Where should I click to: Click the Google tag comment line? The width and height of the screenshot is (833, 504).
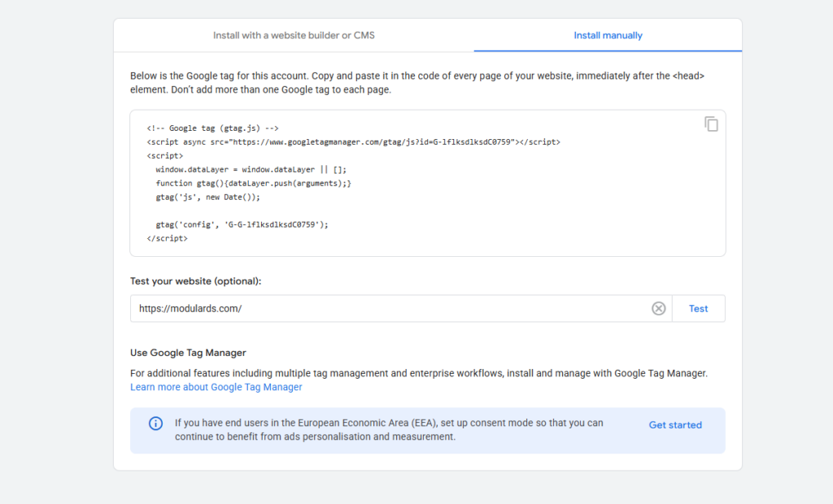click(213, 128)
